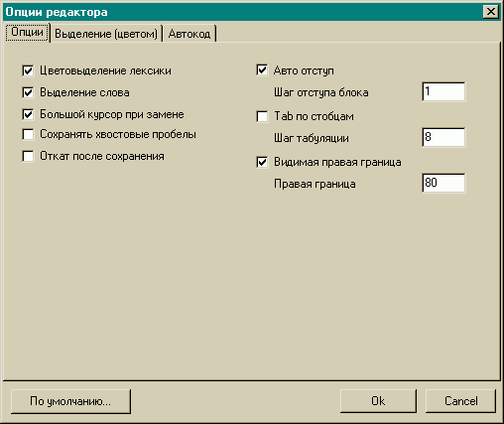Click the Cancel button
Screen dimensions: 504x424
(460, 401)
